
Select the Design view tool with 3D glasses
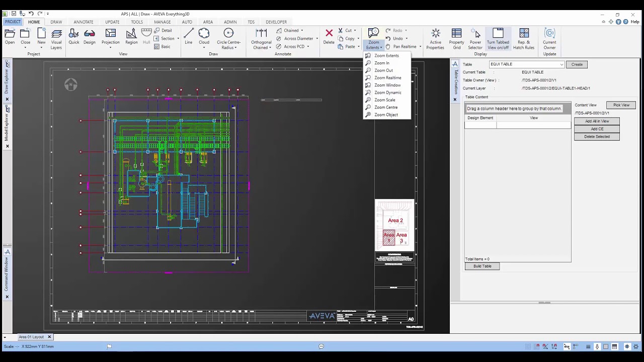coord(90,37)
